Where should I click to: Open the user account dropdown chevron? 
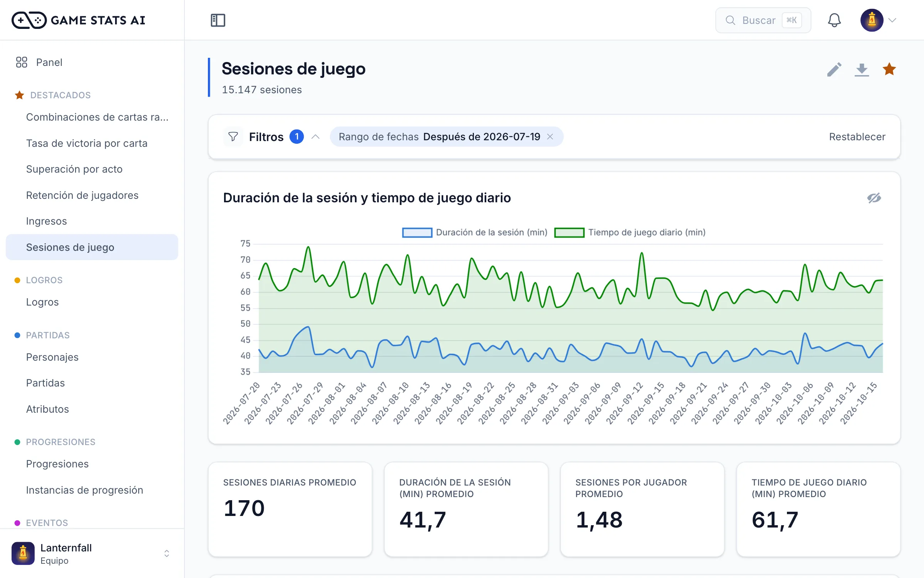tap(892, 20)
